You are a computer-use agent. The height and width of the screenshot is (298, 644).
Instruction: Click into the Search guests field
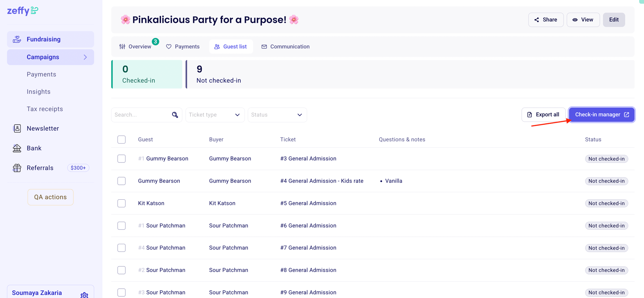[141, 115]
